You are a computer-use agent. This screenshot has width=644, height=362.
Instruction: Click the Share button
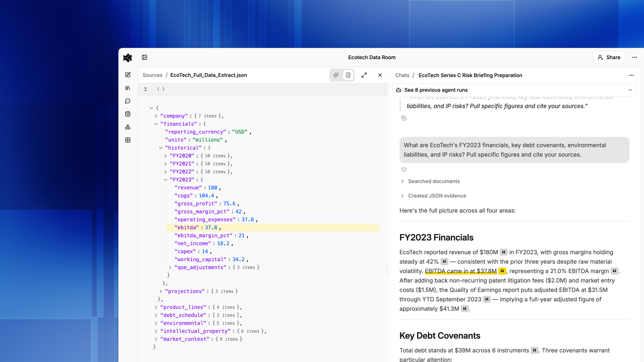(609, 57)
